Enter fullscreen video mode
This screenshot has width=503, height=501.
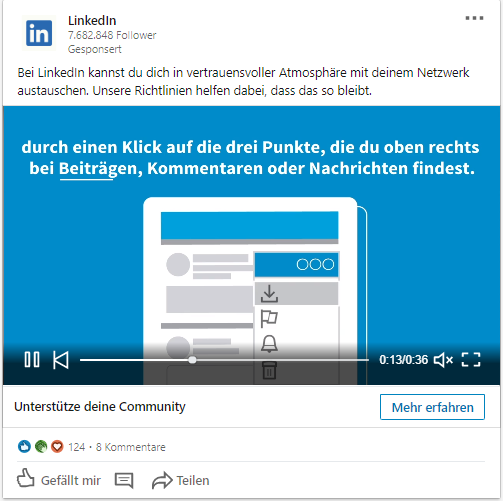(471, 360)
